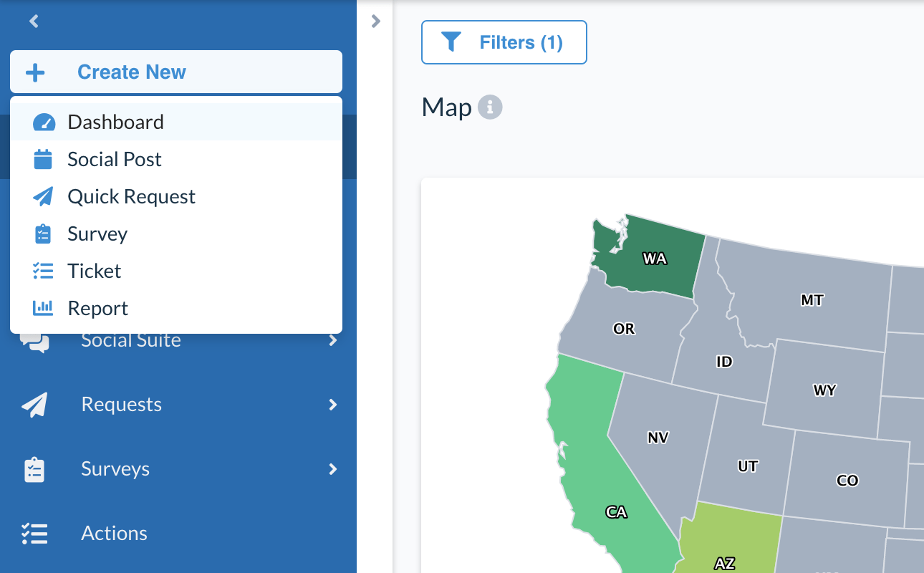
Task: Click the Social Suite chat bubble icon
Action: tap(34, 340)
